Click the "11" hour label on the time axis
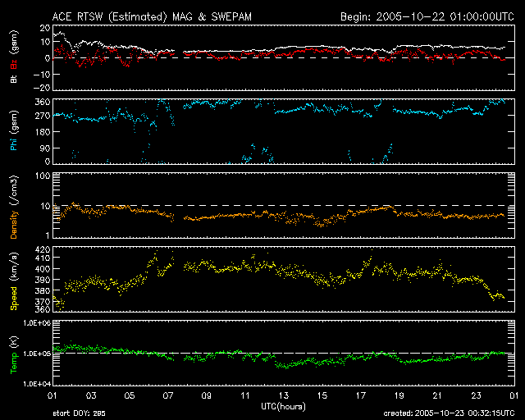525x420 pixels. (x=245, y=396)
